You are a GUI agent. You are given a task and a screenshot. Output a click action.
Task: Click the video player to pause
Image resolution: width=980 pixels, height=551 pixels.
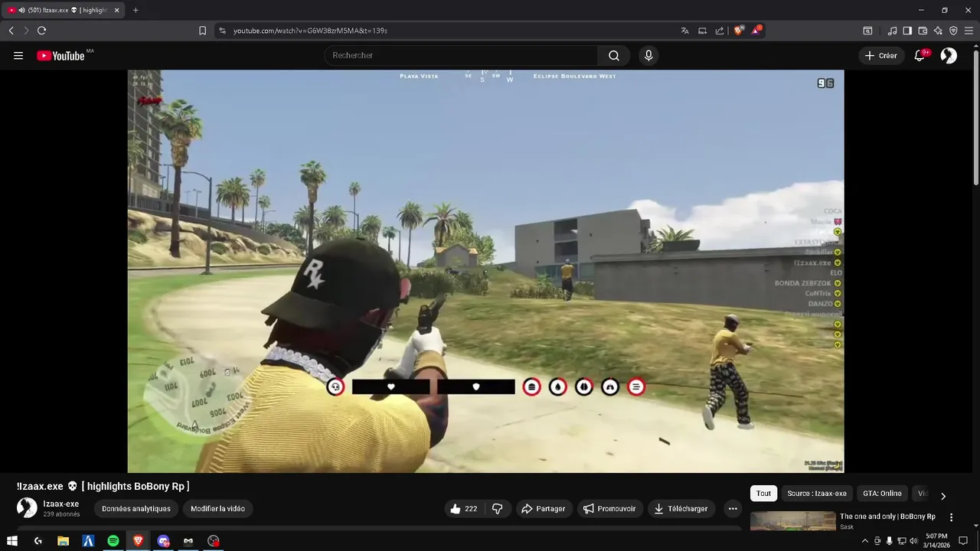point(485,271)
